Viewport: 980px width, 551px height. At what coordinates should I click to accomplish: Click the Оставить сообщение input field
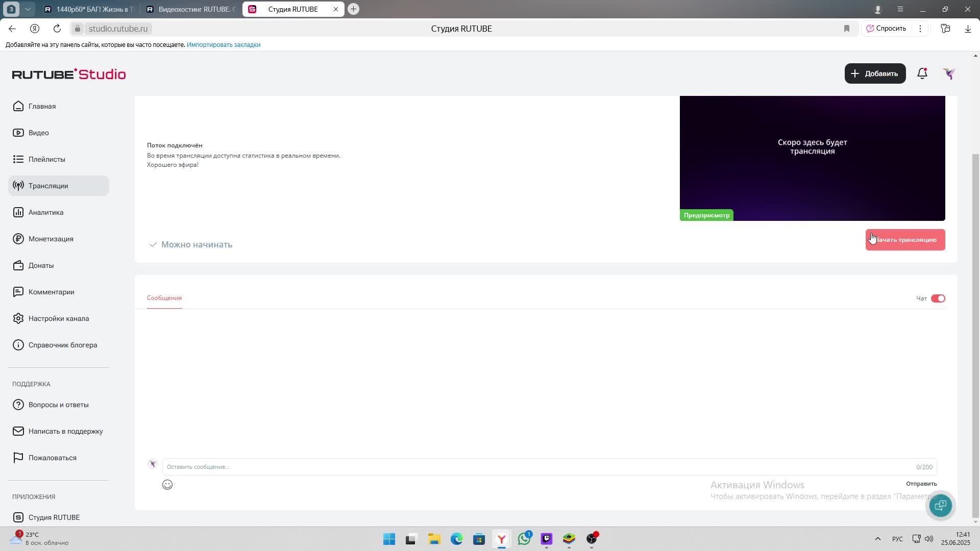(x=549, y=467)
